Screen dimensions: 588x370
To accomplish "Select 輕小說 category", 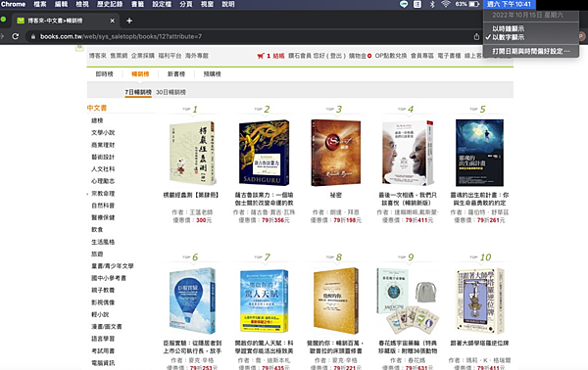I will 100,314.
